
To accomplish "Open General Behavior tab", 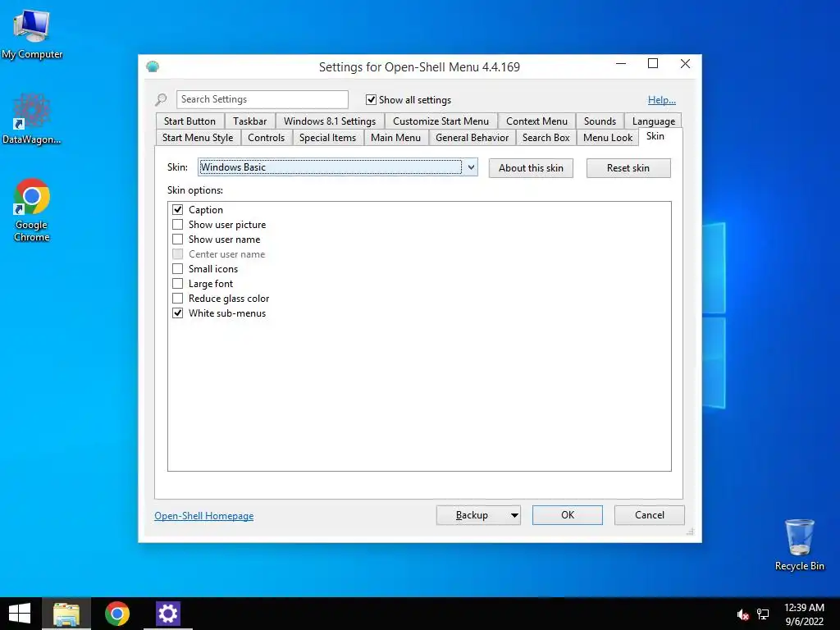I will coord(472,138).
